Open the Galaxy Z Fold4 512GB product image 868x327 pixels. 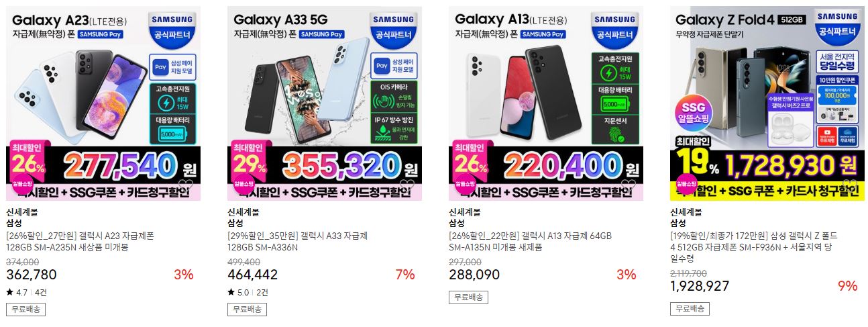pyautogui.click(x=767, y=103)
